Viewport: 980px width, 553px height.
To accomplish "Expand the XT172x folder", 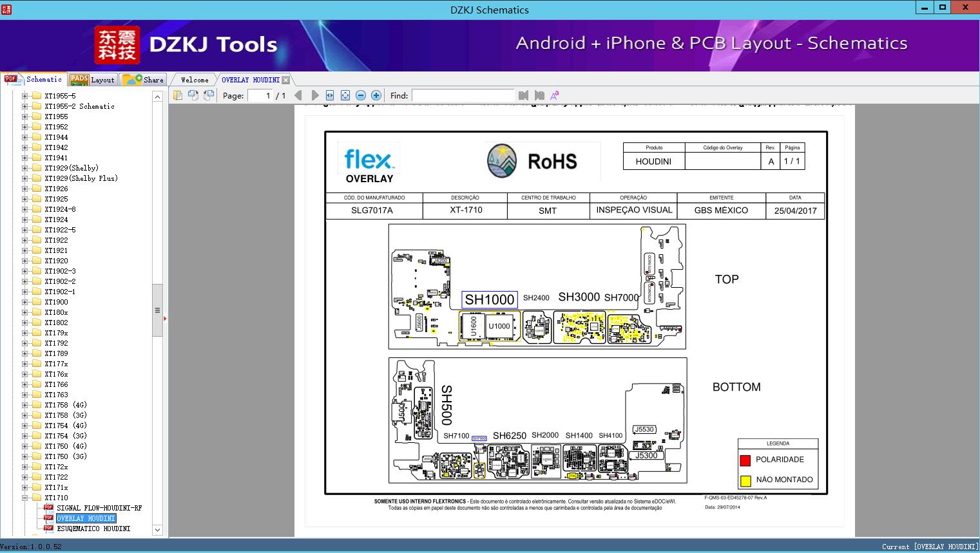I will coord(25,467).
